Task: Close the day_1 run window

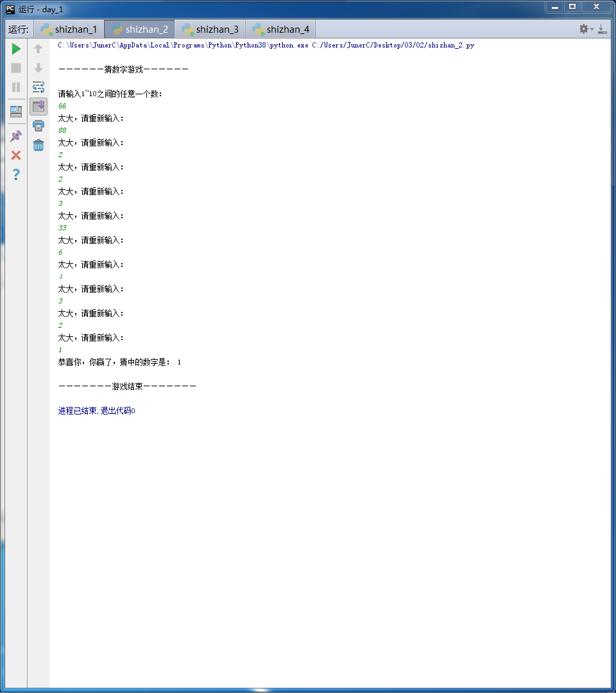Action: pyautogui.click(x=596, y=6)
